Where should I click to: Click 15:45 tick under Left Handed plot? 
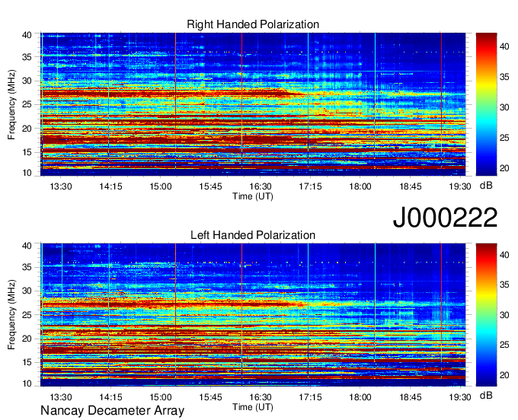pyautogui.click(x=210, y=397)
